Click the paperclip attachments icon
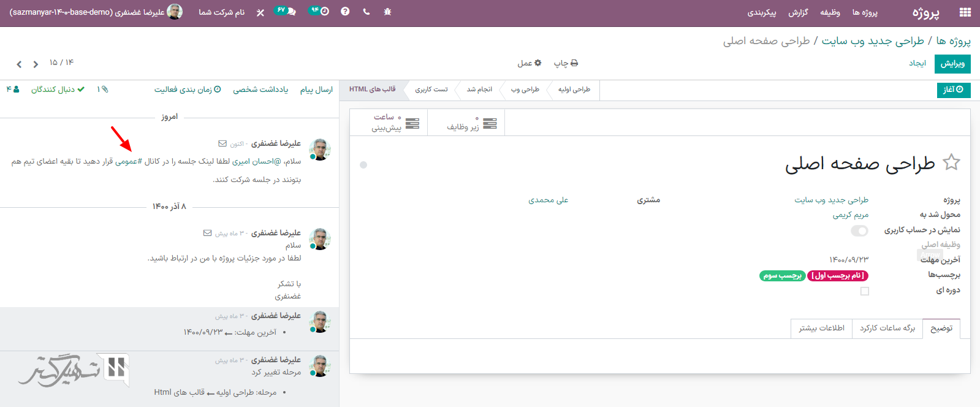This screenshot has height=407, width=980. click(102, 89)
